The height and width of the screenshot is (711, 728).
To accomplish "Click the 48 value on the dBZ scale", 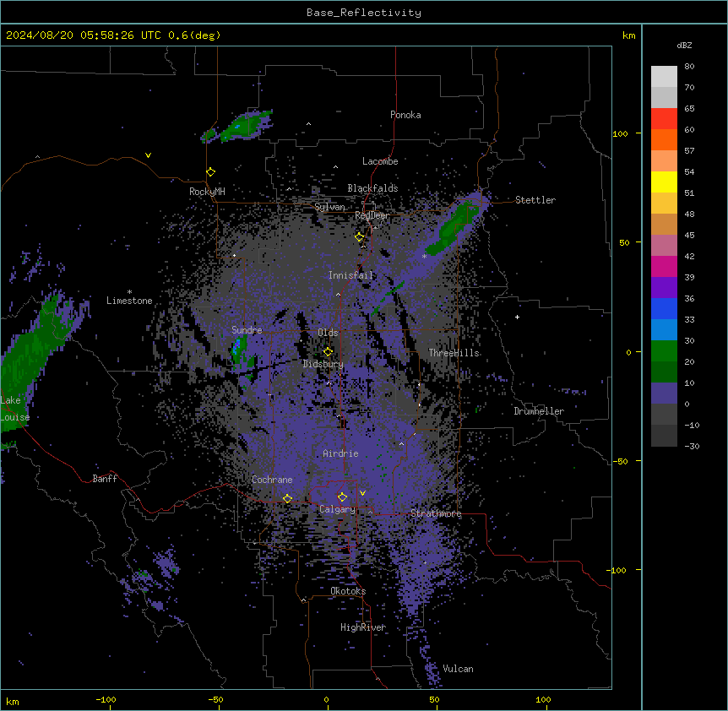I will pos(689,214).
